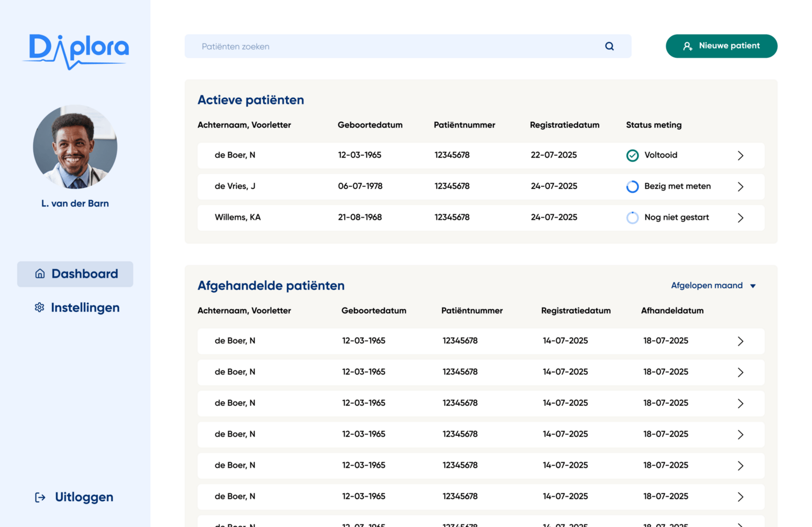
Task: Expand the de Vries, J patient row chevron
Action: click(x=740, y=187)
